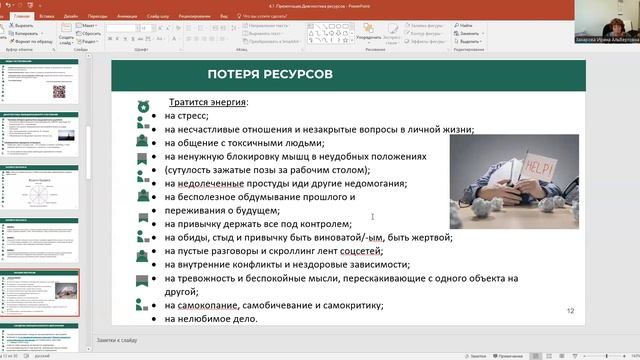Click the Undo arrow in the quick access toolbar
The width and height of the screenshot is (640, 360).
(8, 5)
